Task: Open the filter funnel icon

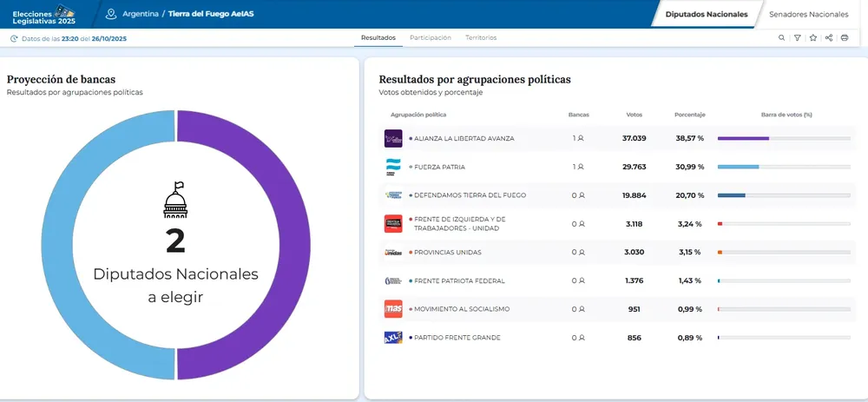Action: 797,38
